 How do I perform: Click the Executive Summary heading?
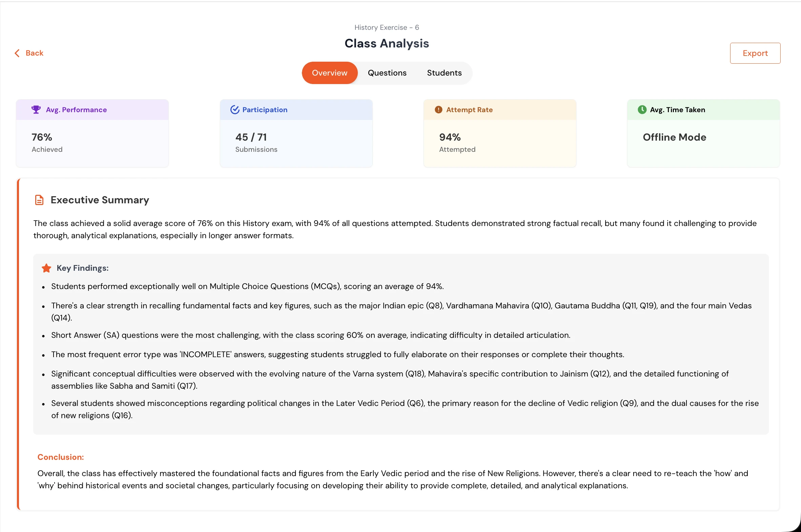pos(100,200)
